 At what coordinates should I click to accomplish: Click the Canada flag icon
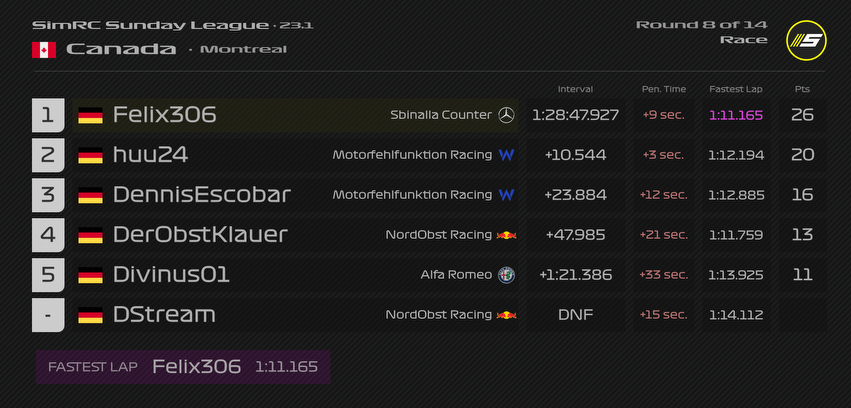pos(43,49)
